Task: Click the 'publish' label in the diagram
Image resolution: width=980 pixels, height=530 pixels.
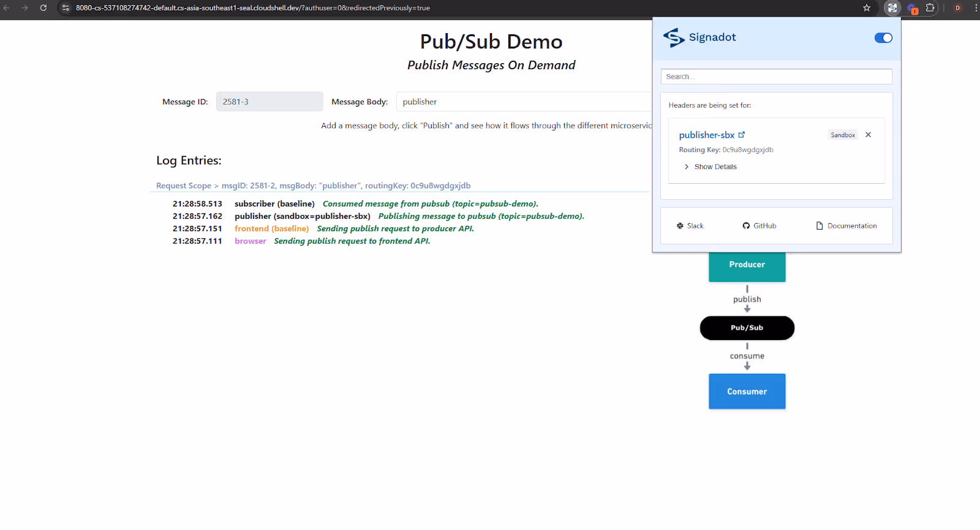Action: 747,299
